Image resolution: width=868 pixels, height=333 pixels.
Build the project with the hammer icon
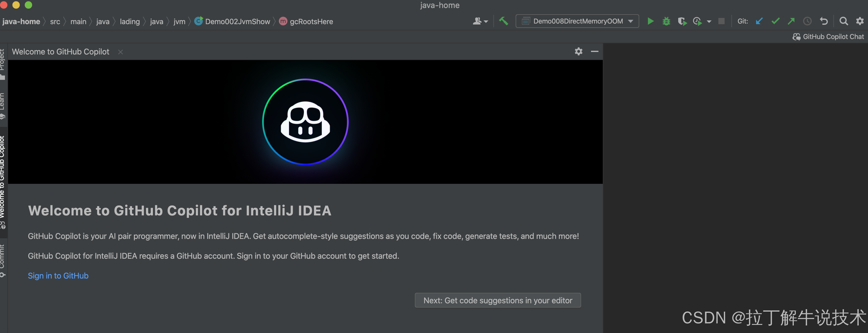click(x=504, y=21)
